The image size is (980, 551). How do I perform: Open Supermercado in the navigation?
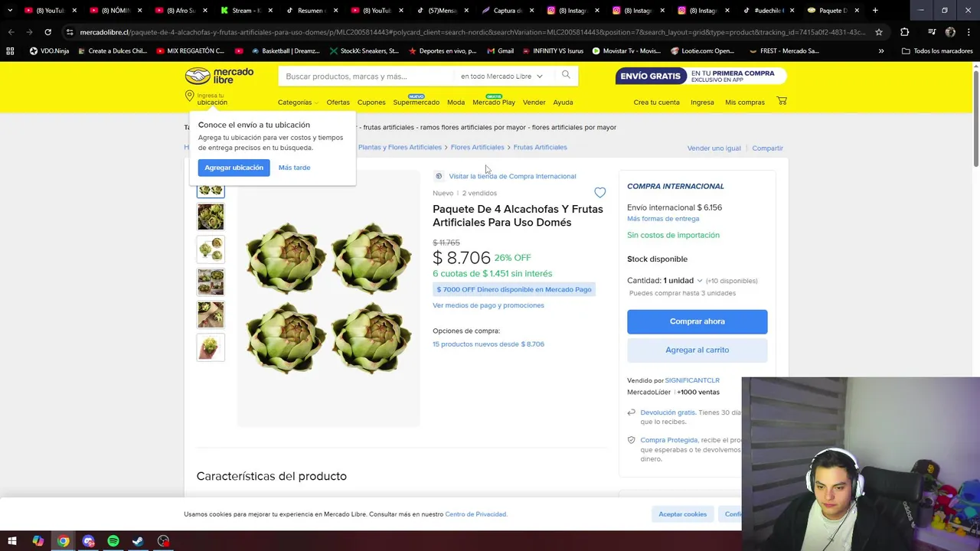pos(416,103)
